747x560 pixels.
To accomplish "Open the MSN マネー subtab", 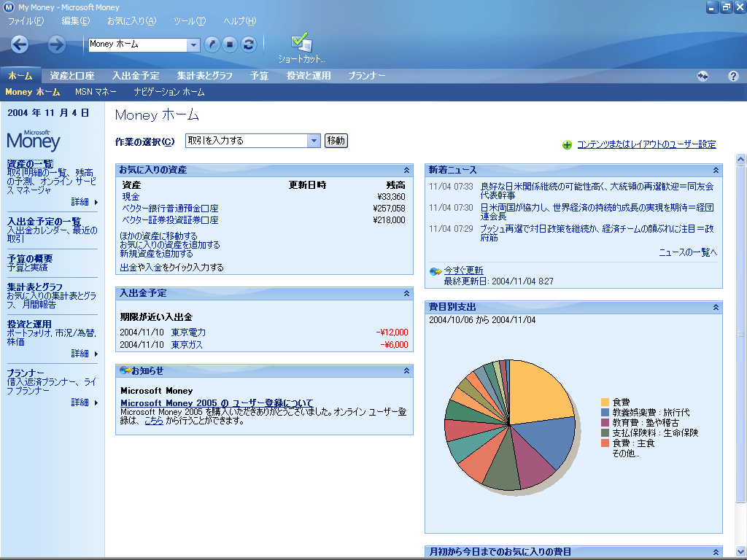I will 96,92.
